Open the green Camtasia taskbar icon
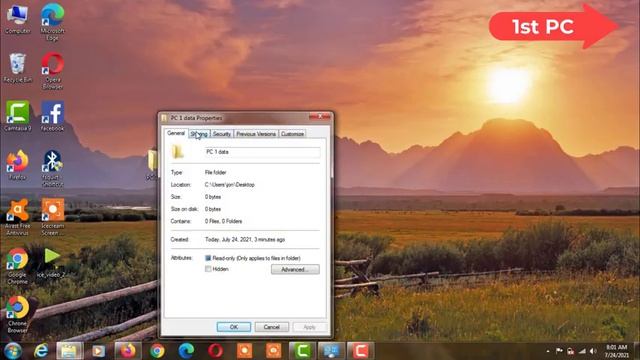The image size is (640, 360). point(302,351)
